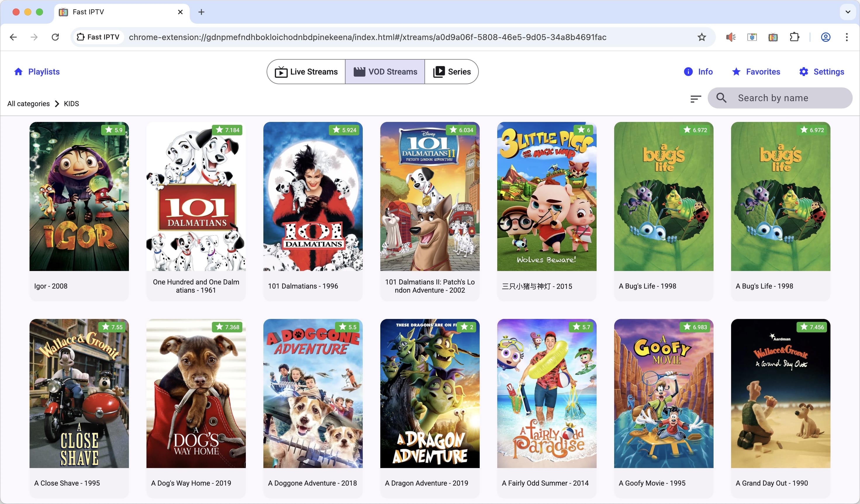Expand tab search dropdown arrow
This screenshot has height=504, width=860.
pos(848,12)
